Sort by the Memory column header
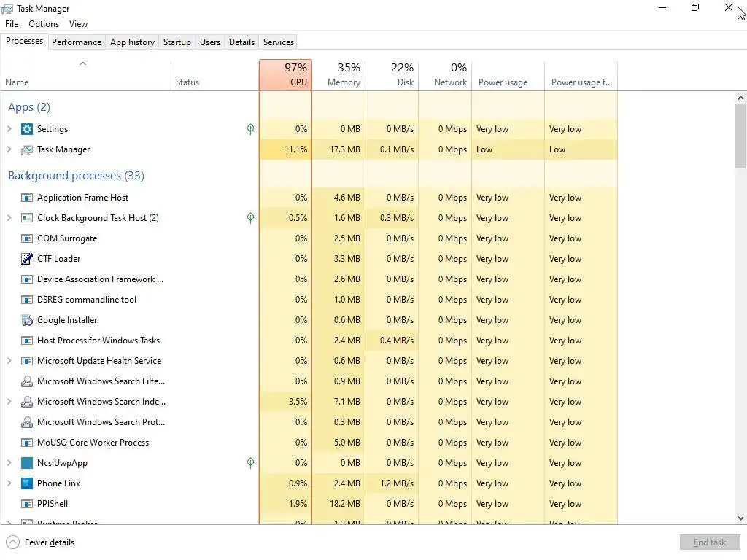Viewport: 747px width, 560px height. click(338, 75)
